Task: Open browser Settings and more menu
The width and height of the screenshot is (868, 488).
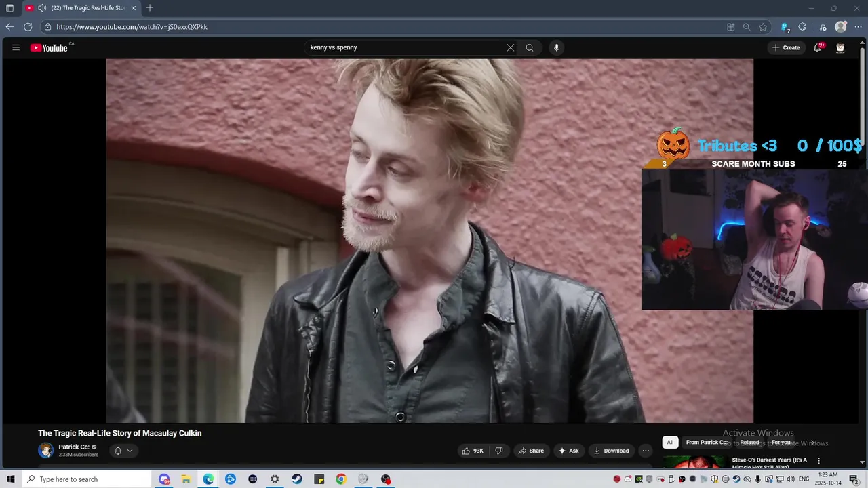Action: coord(858,27)
